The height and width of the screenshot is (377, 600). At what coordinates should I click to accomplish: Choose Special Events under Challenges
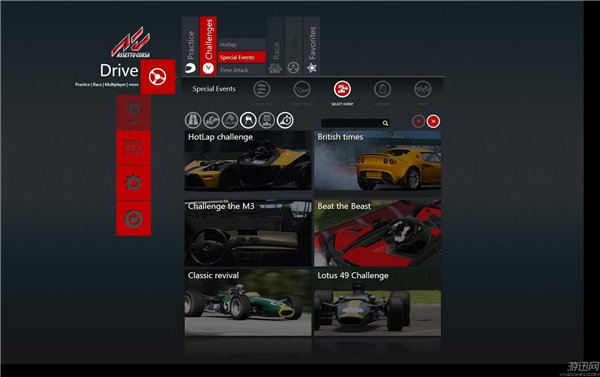(x=242, y=57)
